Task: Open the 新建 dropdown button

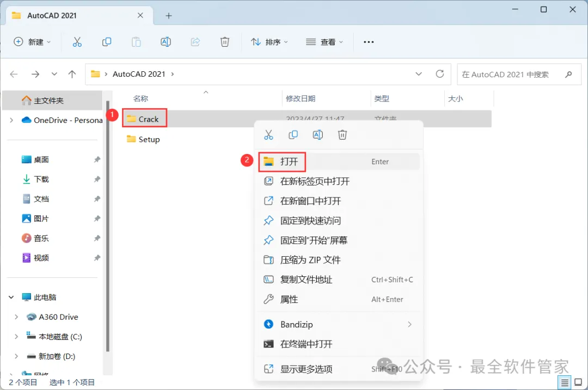Action: coord(32,42)
